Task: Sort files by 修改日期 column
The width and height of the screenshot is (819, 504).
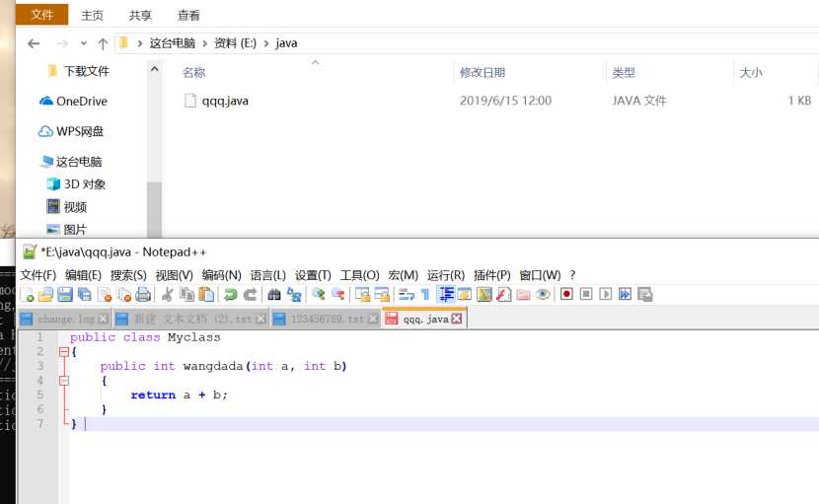Action: 483,73
